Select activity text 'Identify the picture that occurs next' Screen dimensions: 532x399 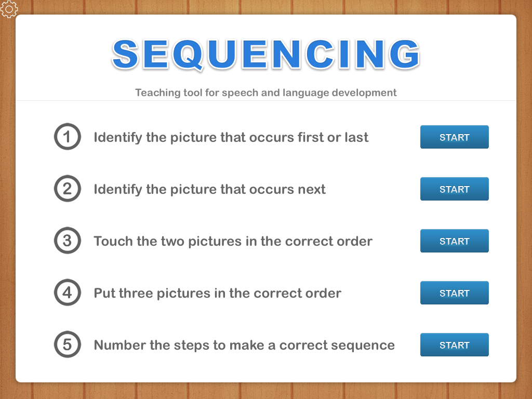point(209,189)
